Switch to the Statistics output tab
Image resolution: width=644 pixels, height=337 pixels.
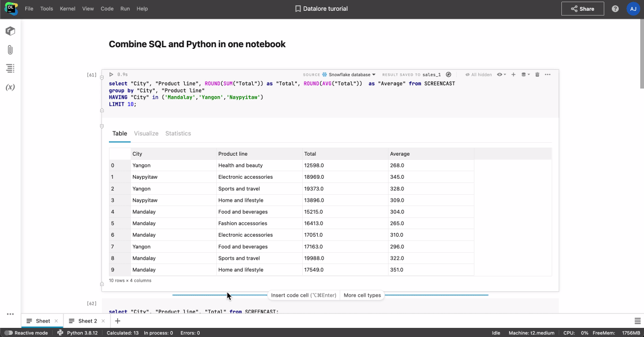(178, 134)
